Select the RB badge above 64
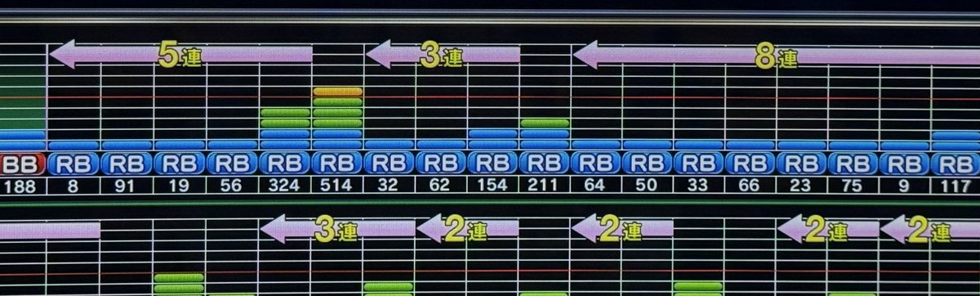Screen dimensions: 980x296 [596, 164]
